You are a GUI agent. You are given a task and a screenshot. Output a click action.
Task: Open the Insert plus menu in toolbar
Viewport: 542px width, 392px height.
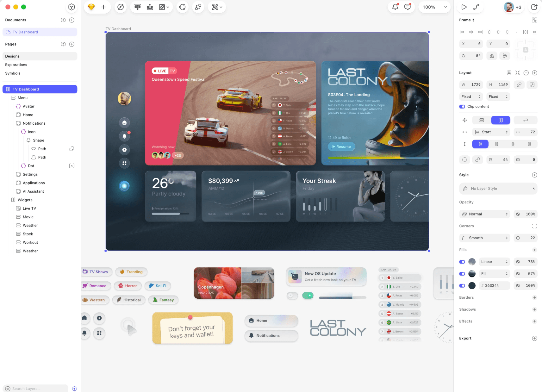(x=103, y=7)
